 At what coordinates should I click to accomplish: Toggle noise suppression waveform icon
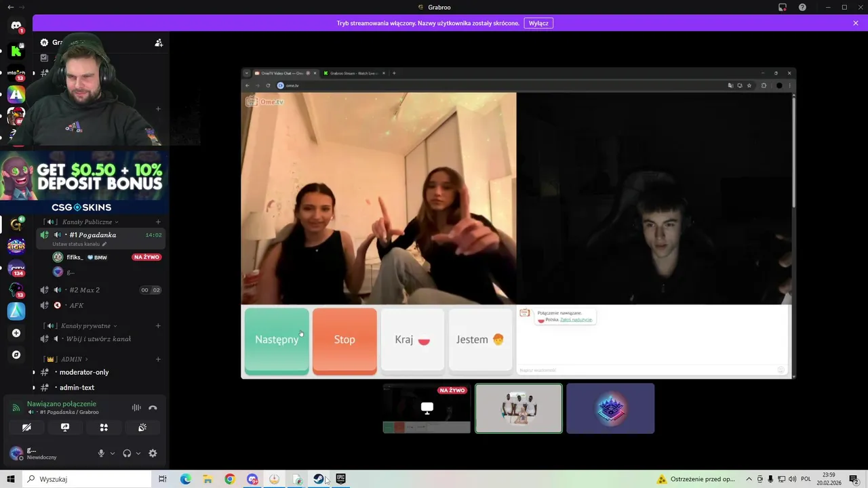pos(136,408)
